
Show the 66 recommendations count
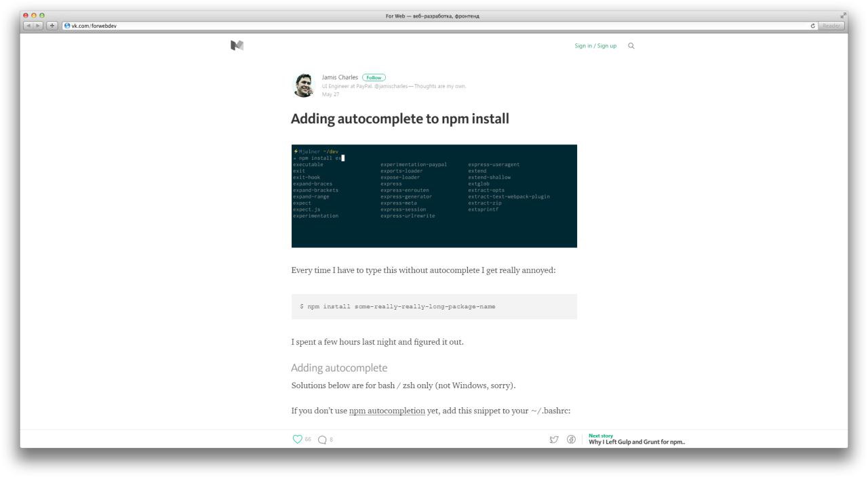[308, 440]
